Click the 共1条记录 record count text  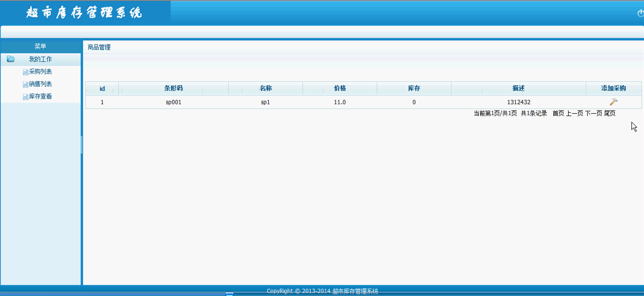[534, 113]
